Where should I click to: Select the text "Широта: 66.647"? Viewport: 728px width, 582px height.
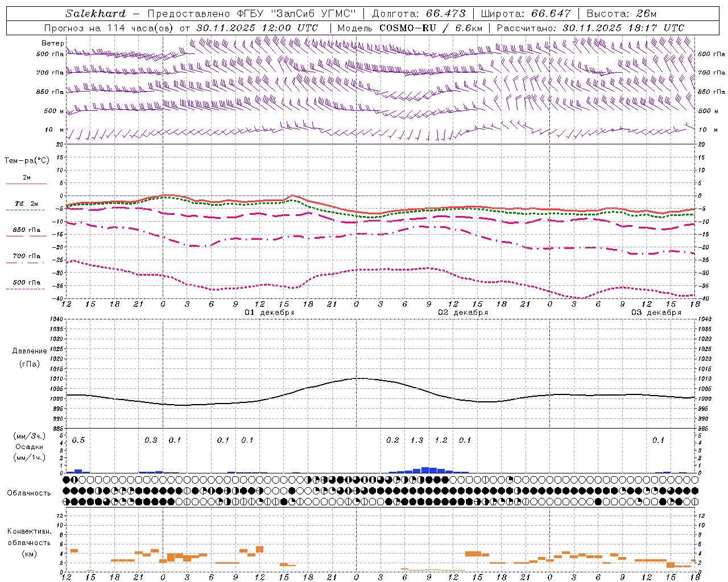coord(526,14)
